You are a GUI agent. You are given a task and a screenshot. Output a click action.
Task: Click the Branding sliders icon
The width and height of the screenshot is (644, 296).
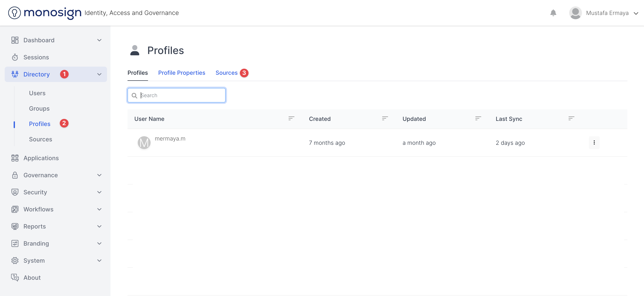(15, 243)
